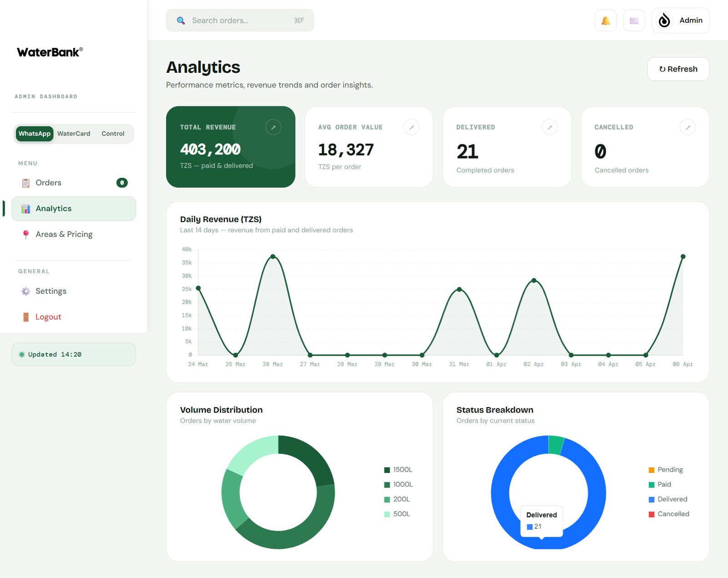Image resolution: width=728 pixels, height=578 pixels.
Task: Click the messages inbox icon
Action: 634,20
